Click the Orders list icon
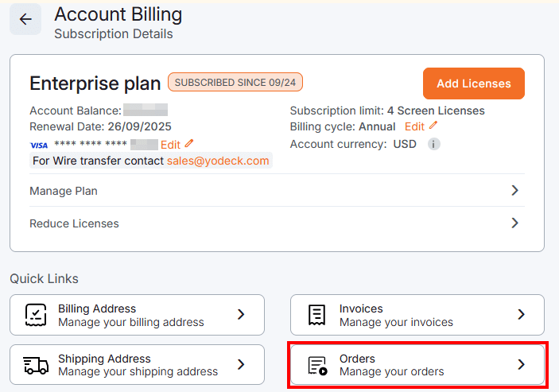Viewport: 559px width, 392px height. 316,365
